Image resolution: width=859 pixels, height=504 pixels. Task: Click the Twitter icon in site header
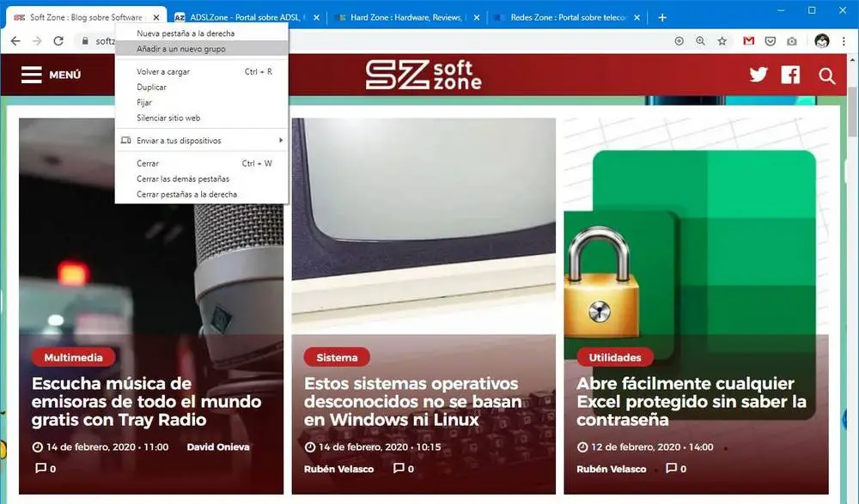(x=758, y=75)
